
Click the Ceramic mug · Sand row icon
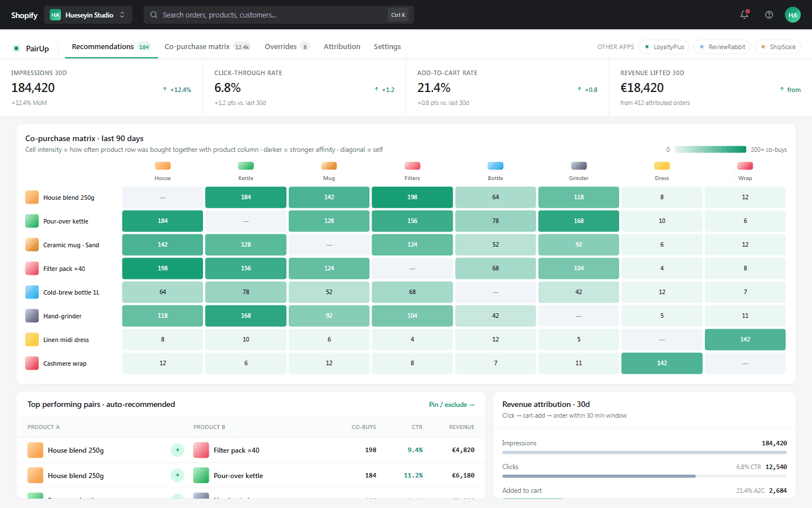coord(32,245)
